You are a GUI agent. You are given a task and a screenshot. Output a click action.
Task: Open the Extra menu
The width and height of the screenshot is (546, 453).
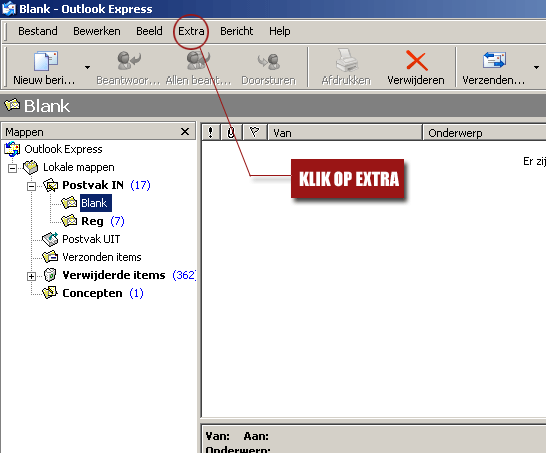[x=191, y=31]
